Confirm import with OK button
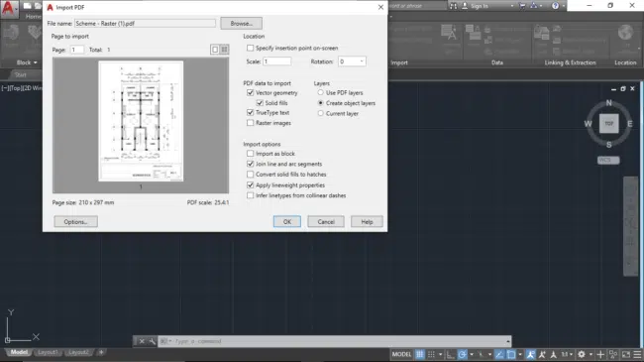 [x=287, y=222]
